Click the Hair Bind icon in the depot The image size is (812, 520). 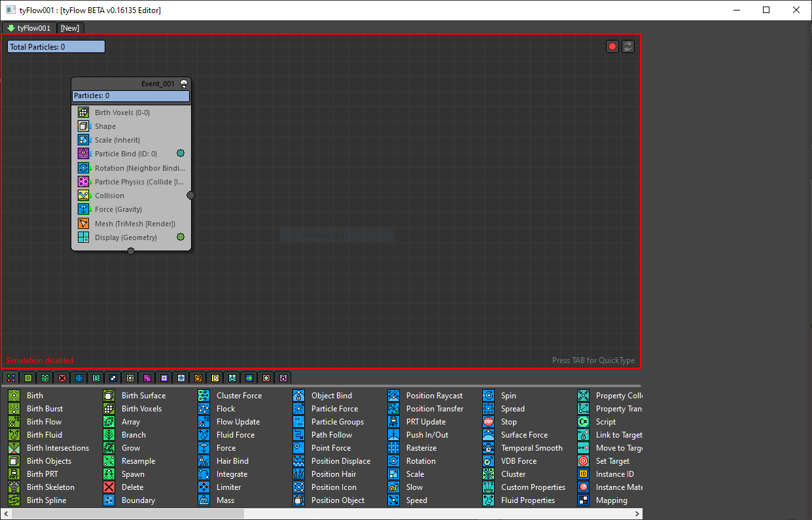click(204, 461)
